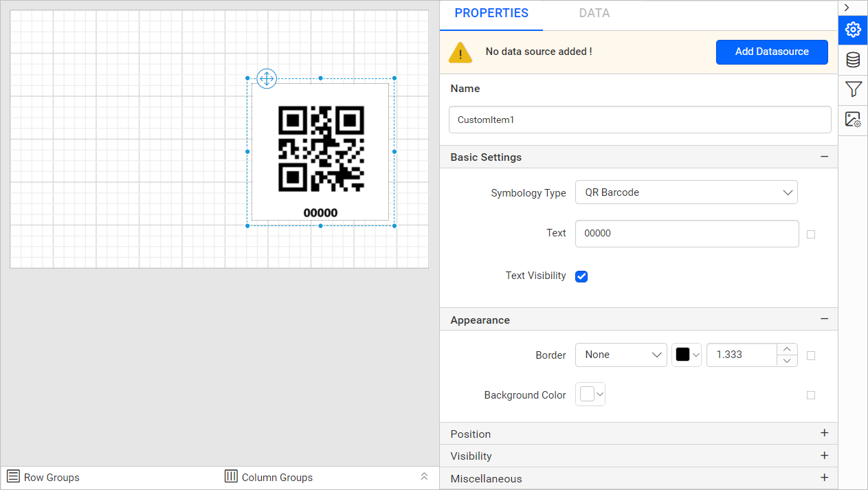Switch to the PROPERTIES tab
Screen dimensions: 868x490
(491, 13)
